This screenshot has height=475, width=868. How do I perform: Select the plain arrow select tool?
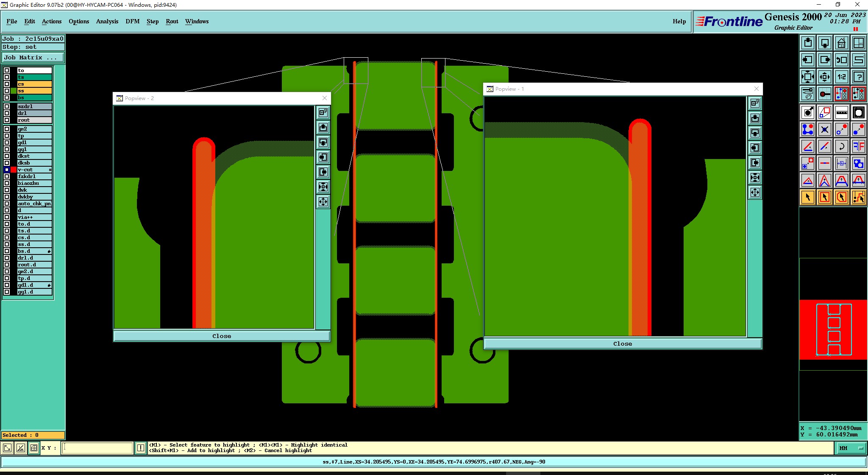pos(808,197)
